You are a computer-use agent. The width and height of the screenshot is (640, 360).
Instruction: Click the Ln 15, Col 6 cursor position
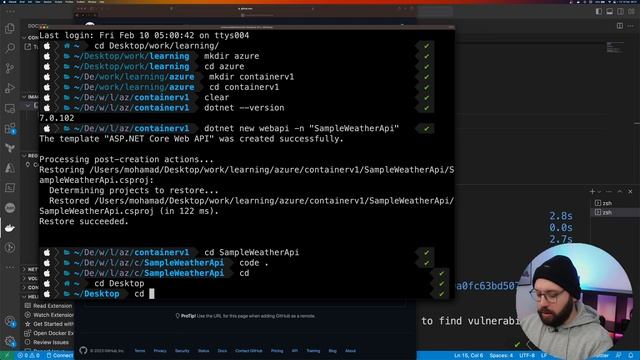coord(468,356)
